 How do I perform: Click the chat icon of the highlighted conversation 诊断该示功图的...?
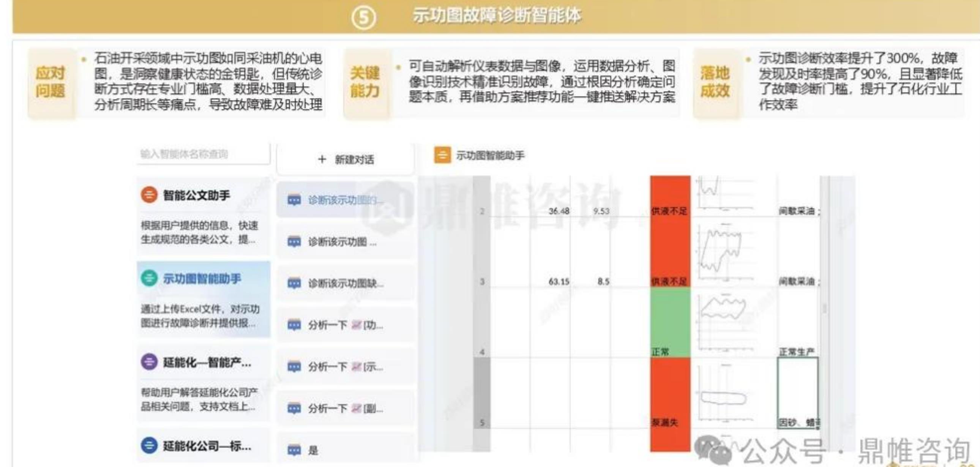pos(294,200)
